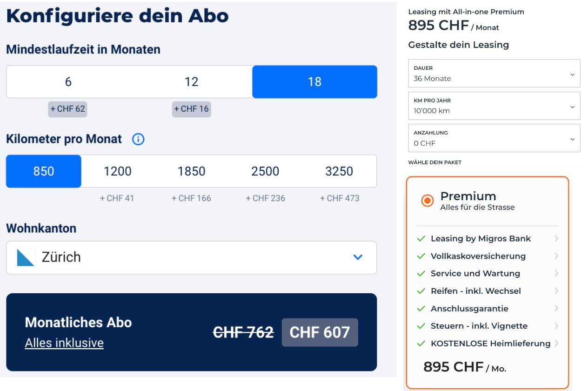Click the checkmark next to Anschlussgarantie
Screen dimensions: 588x391
tap(421, 309)
